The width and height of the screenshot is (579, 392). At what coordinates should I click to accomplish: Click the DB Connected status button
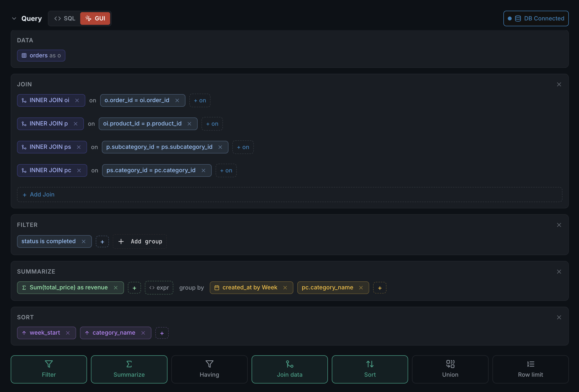[536, 18]
